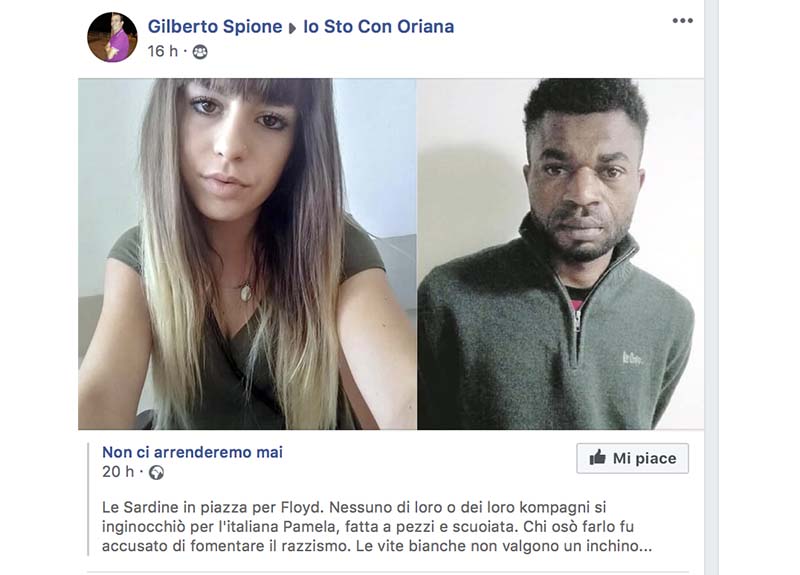Click the pendant necklace in the left photo
This screenshot has width=800, height=575.
[246, 292]
